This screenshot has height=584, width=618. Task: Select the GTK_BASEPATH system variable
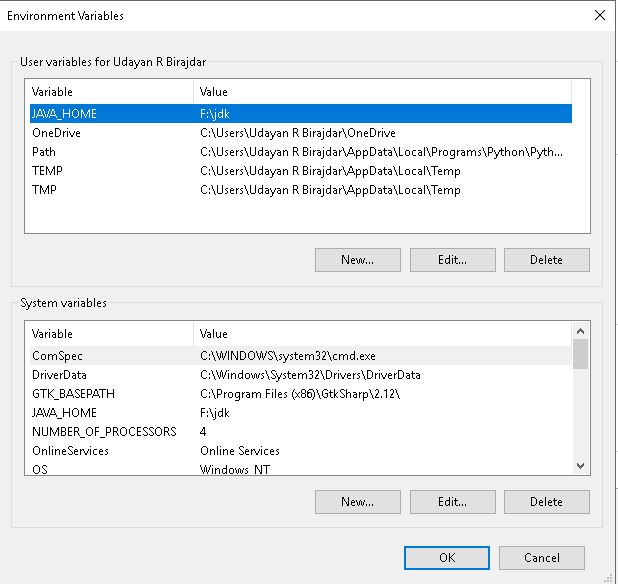pos(301,393)
